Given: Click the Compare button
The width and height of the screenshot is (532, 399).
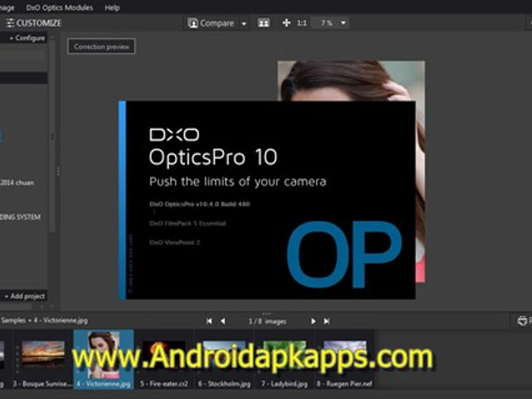Looking at the screenshot, I should pos(211,23).
